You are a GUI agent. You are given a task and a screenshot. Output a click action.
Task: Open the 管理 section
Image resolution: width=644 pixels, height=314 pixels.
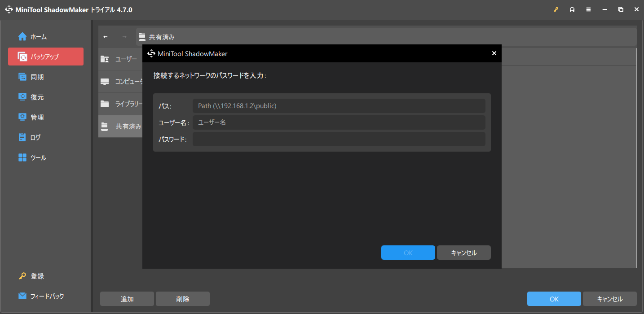(46, 118)
